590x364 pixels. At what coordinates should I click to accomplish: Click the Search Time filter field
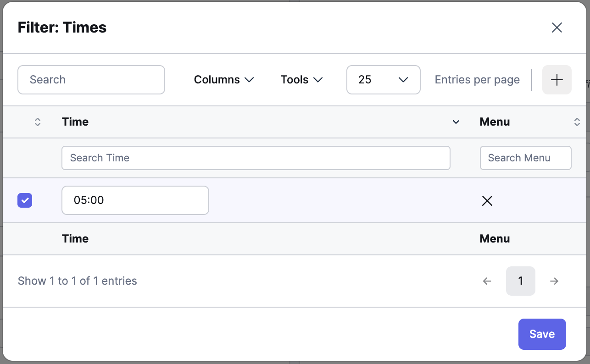(x=256, y=158)
